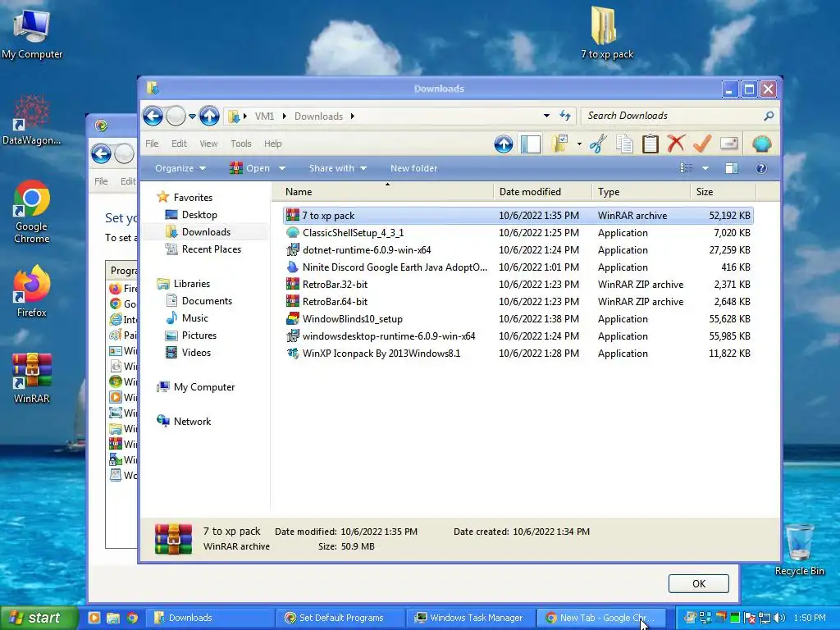This screenshot has height=630, width=840.
Task: Click arrow after VM1 in breadcrumb
Action: [284, 116]
